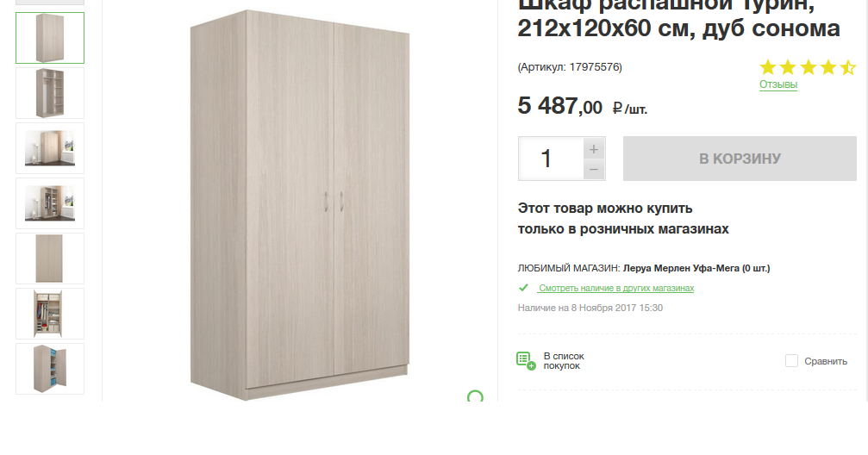This screenshot has width=868, height=455.
Task: Click В список покупок text
Action: (x=564, y=361)
